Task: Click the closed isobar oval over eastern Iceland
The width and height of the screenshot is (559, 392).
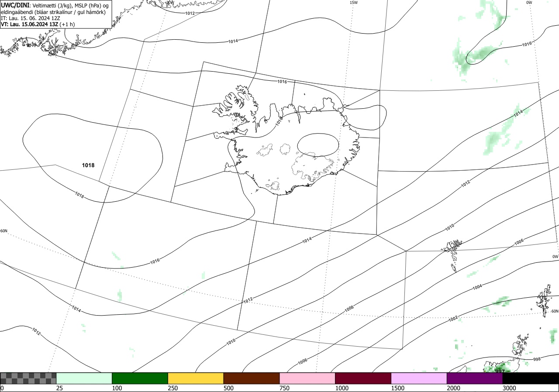Action: [x=318, y=144]
